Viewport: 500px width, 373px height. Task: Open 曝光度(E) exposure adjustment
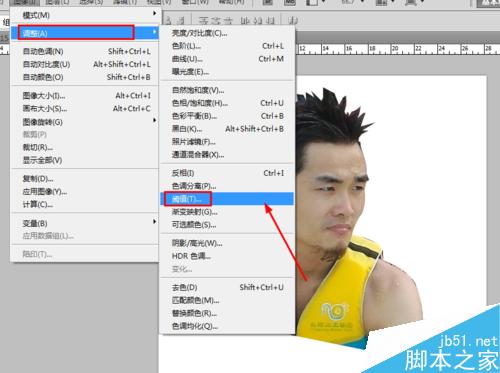(x=227, y=72)
